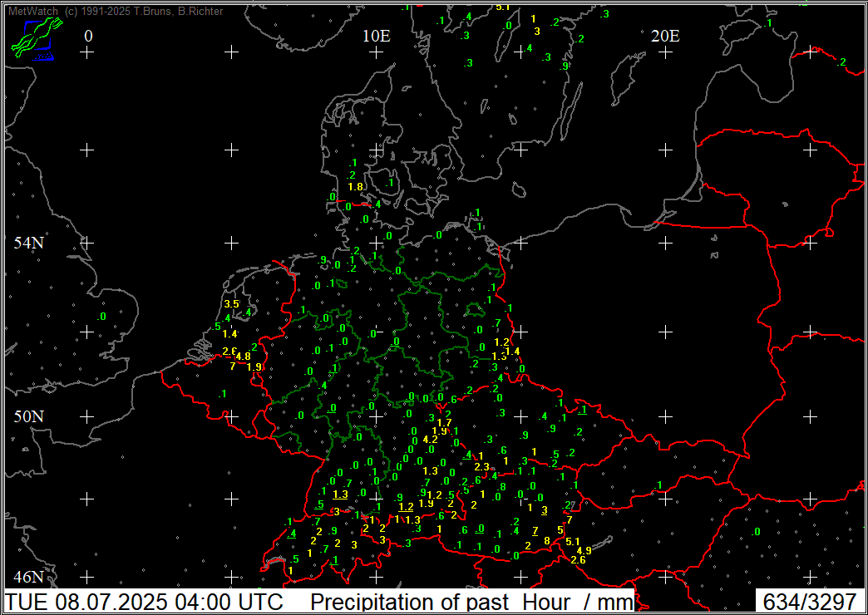Image resolution: width=868 pixels, height=615 pixels.
Task: Click the green MetWatch frog logo
Action: click(x=37, y=37)
